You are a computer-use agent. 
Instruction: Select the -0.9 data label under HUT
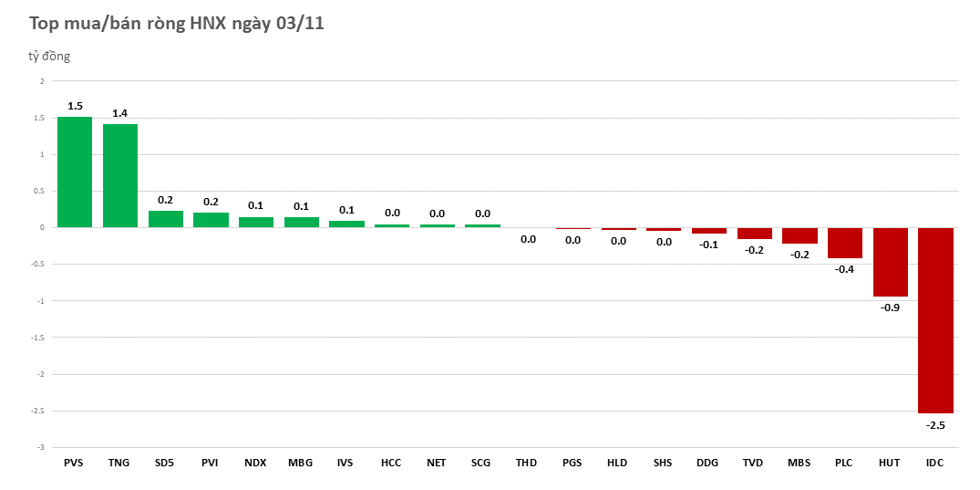[x=890, y=308]
